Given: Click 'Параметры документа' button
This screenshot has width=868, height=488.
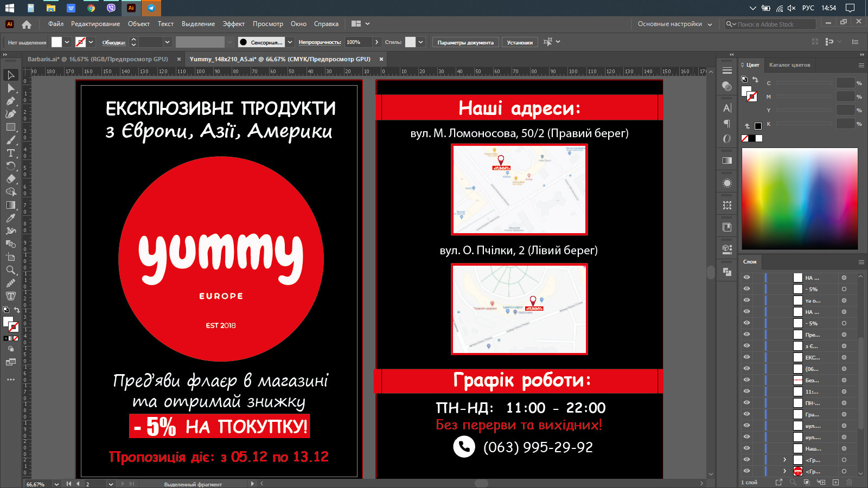Looking at the screenshot, I should pos(465,42).
